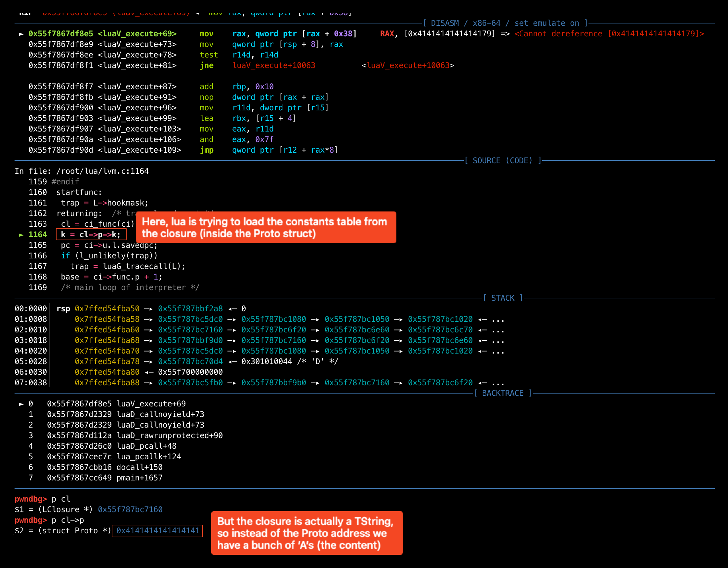Click the luaD_rawrunprotected+90 backtrace frame
The width and height of the screenshot is (728, 568).
pyautogui.click(x=169, y=436)
